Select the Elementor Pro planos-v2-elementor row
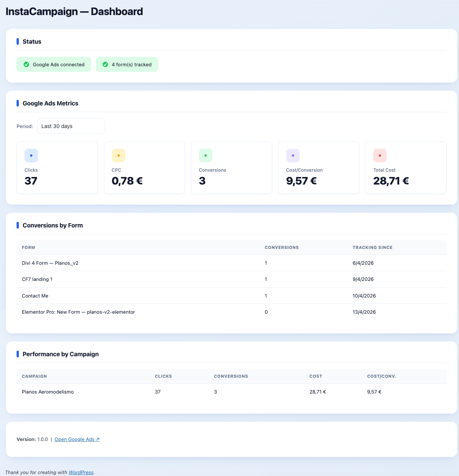The width and height of the screenshot is (459, 476). (x=78, y=312)
